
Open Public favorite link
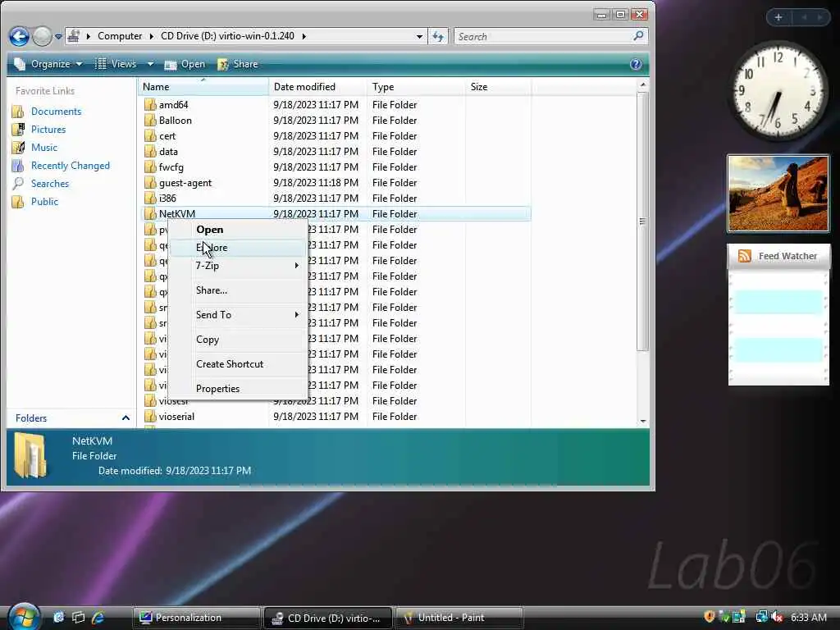click(44, 202)
